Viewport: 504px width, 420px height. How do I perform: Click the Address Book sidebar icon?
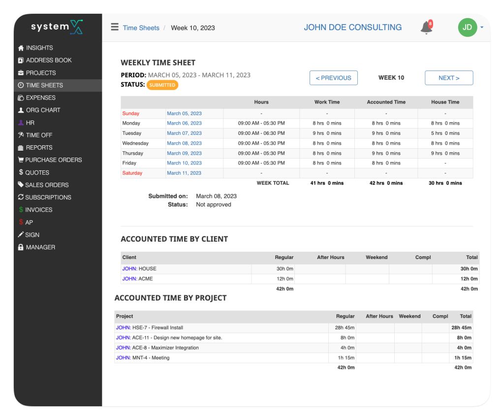pyautogui.click(x=21, y=61)
